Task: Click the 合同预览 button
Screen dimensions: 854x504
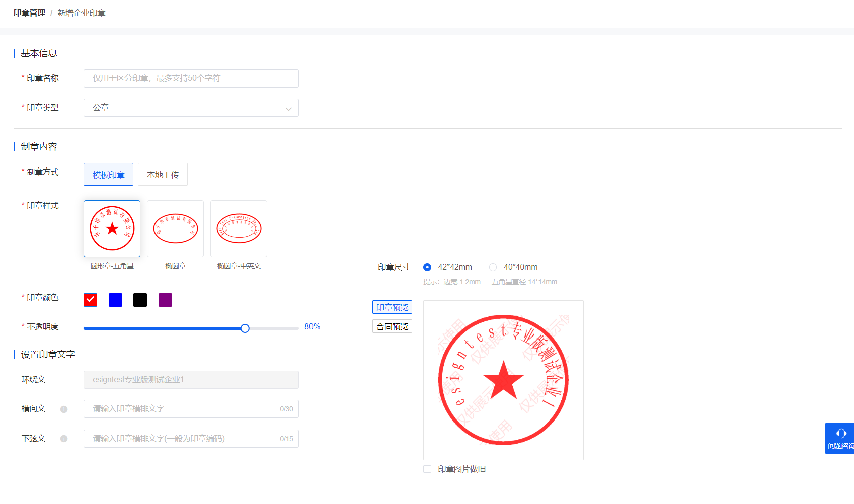Action: pos(393,326)
